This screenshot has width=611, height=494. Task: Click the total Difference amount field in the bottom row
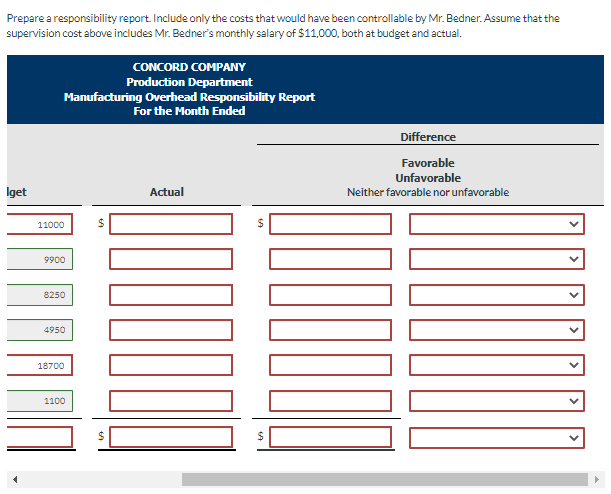[x=330, y=437]
